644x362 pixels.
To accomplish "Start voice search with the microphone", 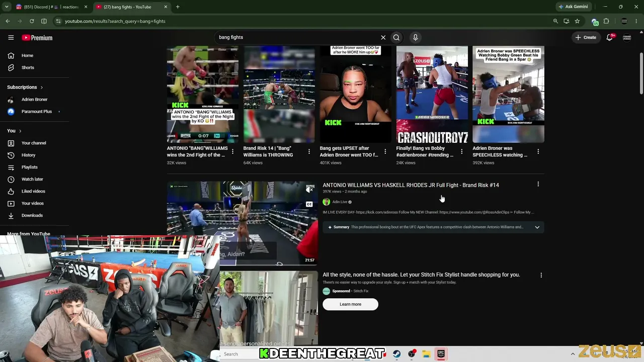I will (x=415, y=37).
